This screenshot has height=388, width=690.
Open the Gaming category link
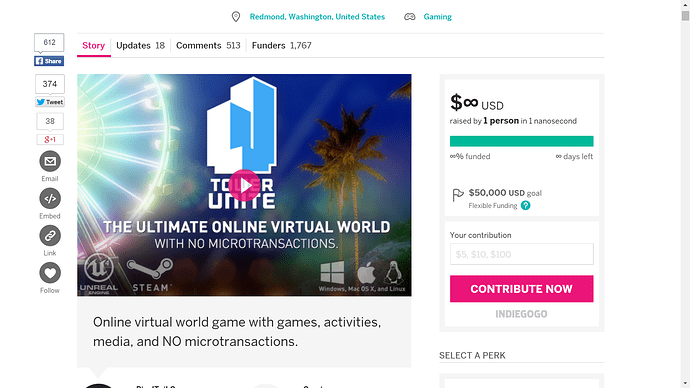437,17
